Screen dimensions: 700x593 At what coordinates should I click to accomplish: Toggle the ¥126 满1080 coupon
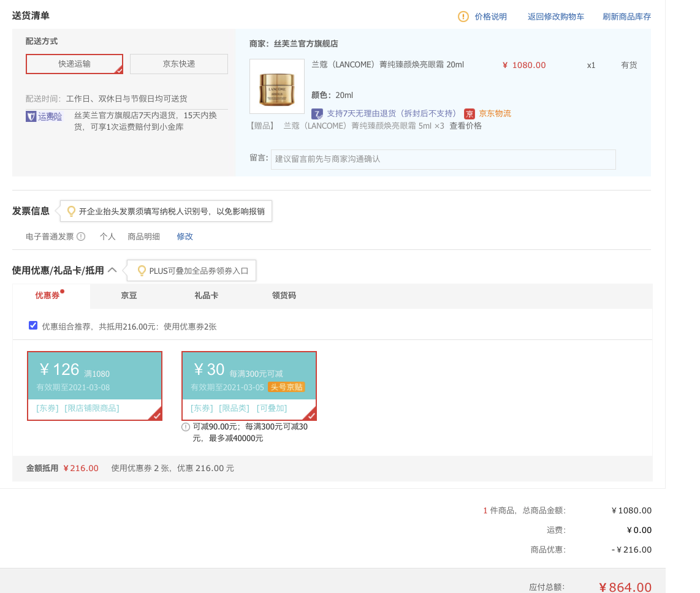(x=94, y=386)
